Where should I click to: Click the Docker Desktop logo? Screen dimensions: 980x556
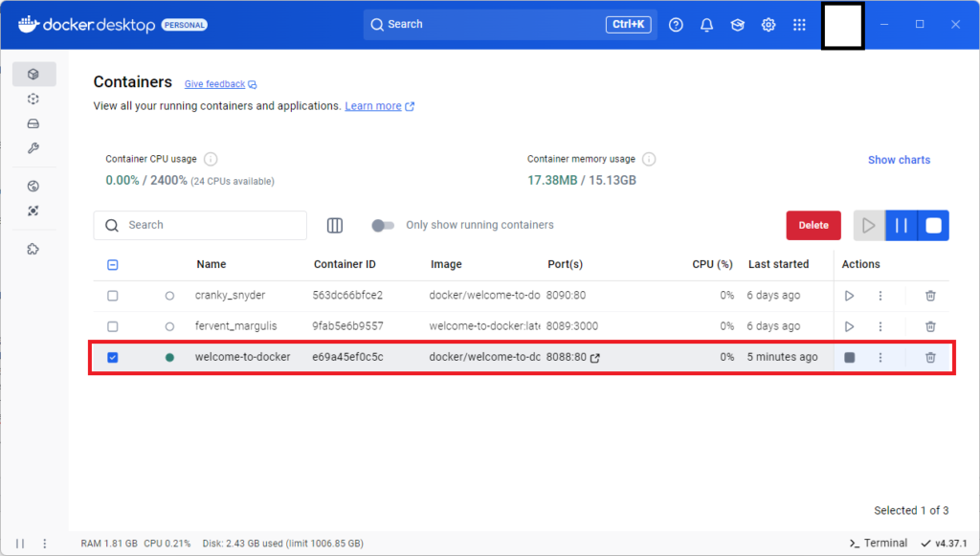click(x=86, y=25)
